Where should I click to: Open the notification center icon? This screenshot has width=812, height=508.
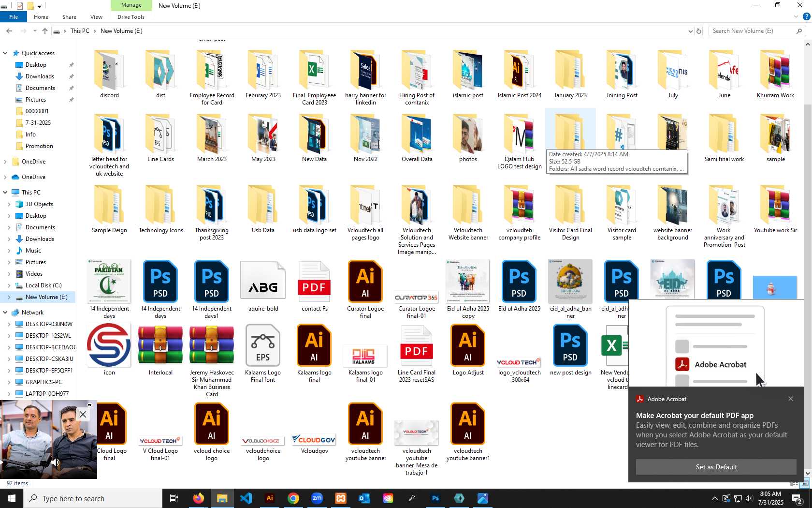pyautogui.click(x=797, y=498)
